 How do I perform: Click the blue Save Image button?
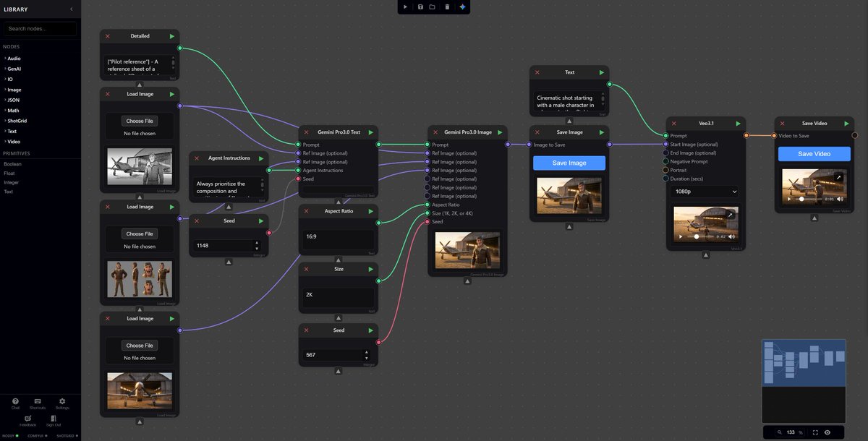coord(569,163)
